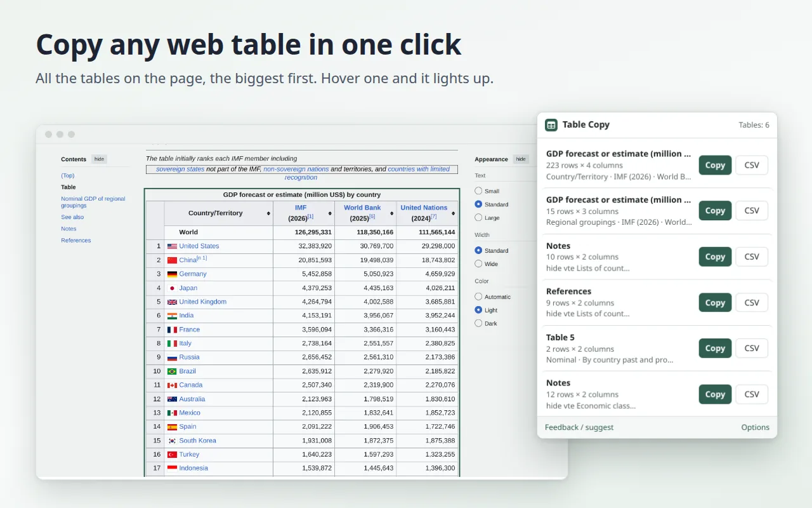This screenshot has height=508, width=812.
Task: Jump to Notes section in Contents
Action: click(69, 229)
